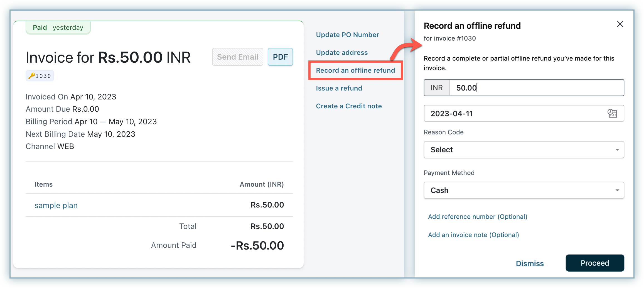The image size is (644, 288).
Task: Choose Issue a refund option
Action: [x=339, y=88]
